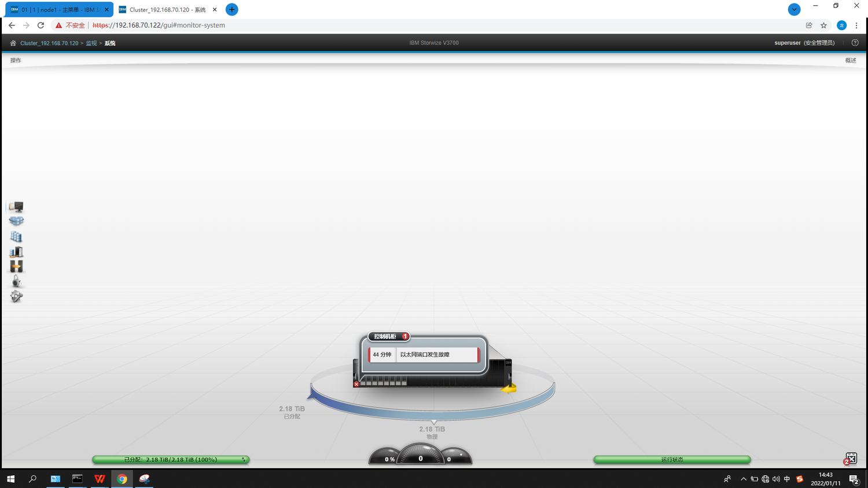Viewport: 868px width, 488px height.
Task: Open the Chrome three-dot menu
Action: pyautogui.click(x=856, y=25)
